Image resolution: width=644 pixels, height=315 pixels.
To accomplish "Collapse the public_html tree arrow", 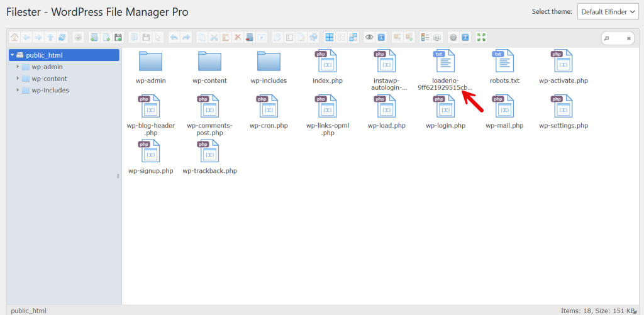I will pos(13,55).
